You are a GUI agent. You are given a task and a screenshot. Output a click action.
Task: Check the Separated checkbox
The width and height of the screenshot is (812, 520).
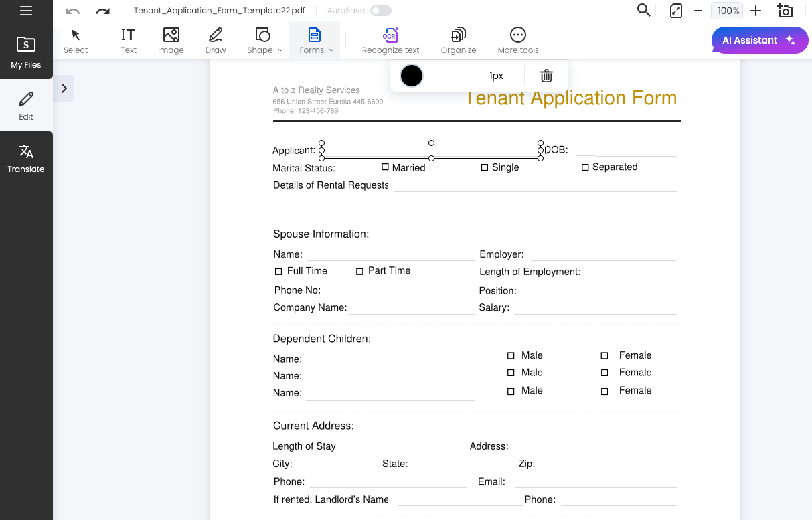(585, 167)
